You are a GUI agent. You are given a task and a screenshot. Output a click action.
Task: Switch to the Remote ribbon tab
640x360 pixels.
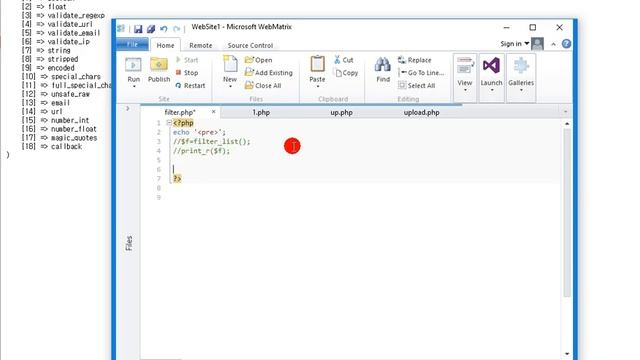[x=200, y=45]
